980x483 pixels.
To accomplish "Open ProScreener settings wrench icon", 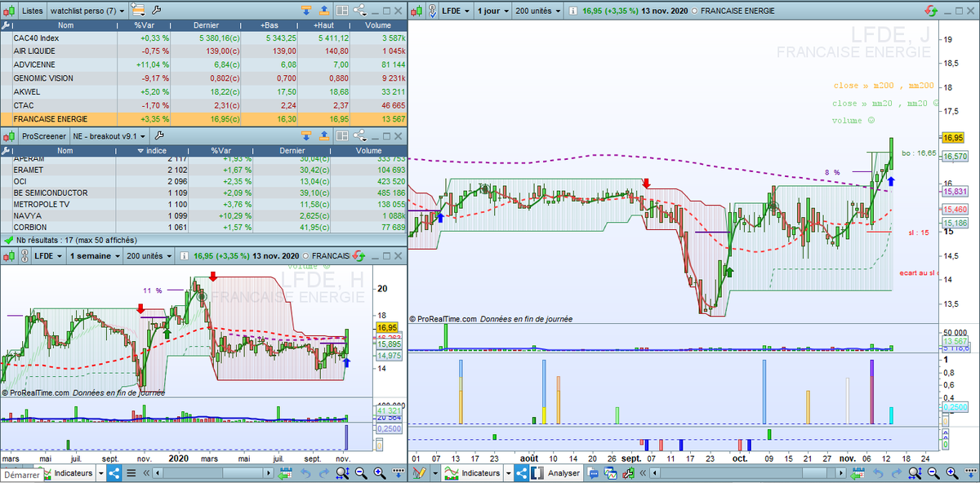I will [x=159, y=135].
